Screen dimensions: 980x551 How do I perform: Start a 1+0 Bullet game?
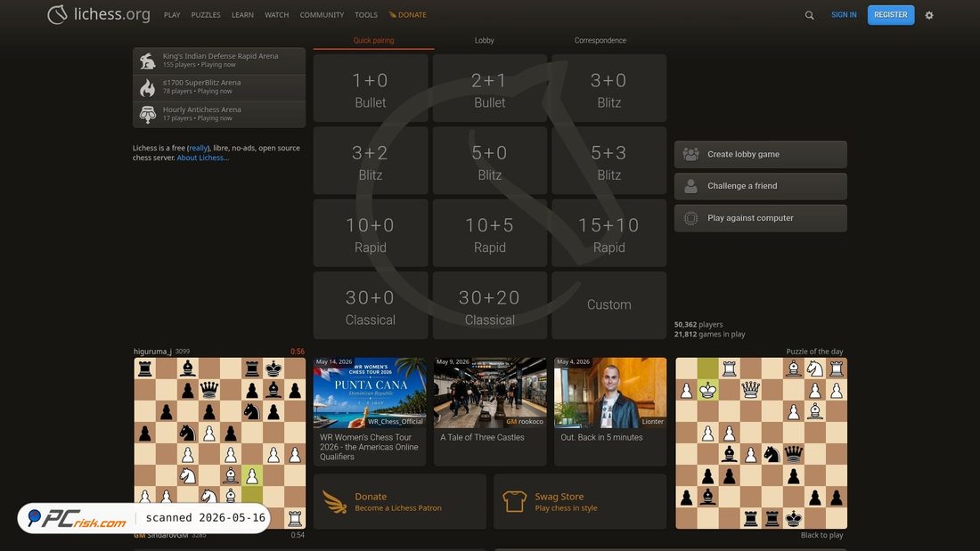coord(371,89)
